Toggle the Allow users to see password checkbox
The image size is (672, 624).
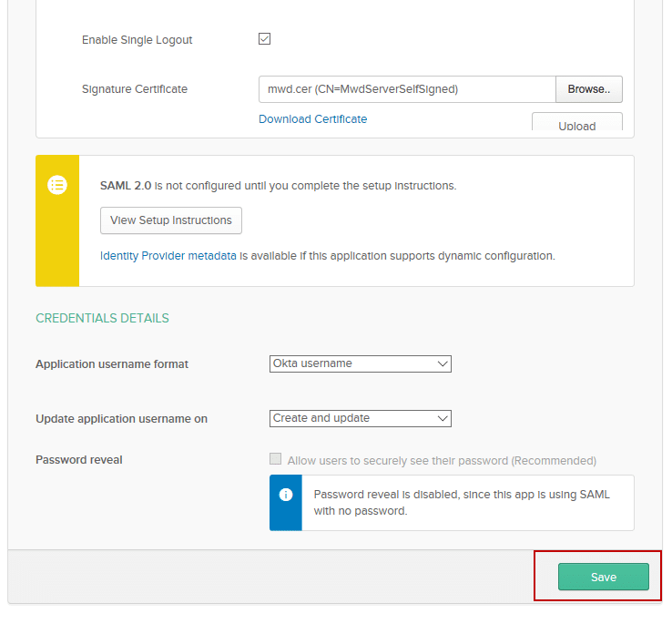[276, 460]
